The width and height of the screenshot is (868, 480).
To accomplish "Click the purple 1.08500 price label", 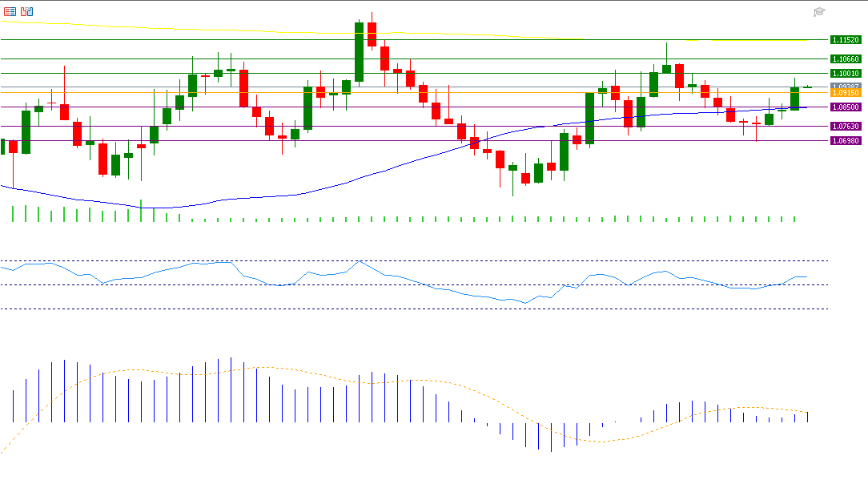I will (845, 107).
